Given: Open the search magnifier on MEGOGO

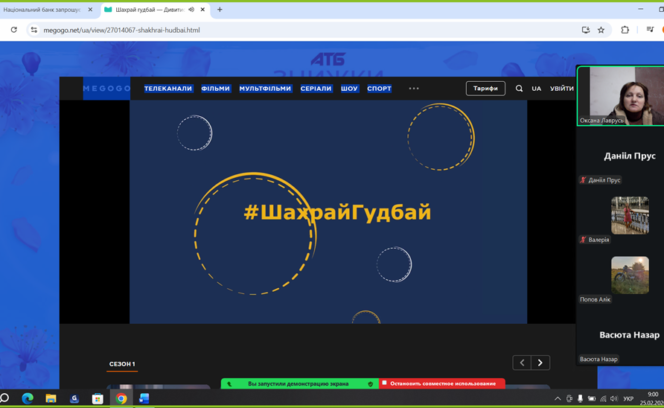Looking at the screenshot, I should click(x=519, y=88).
